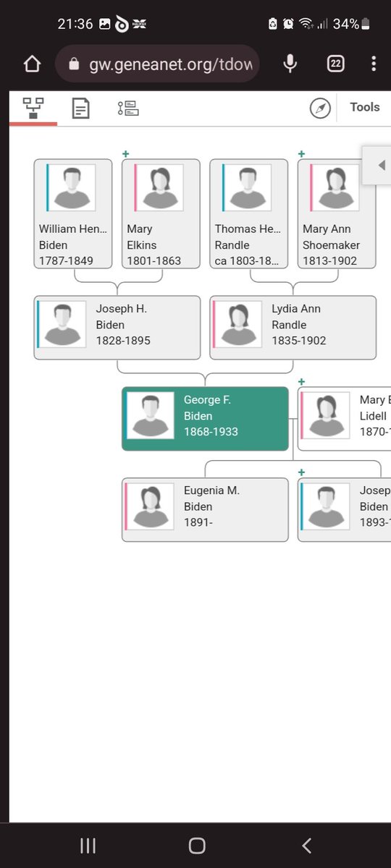
Task: Click Lydia Ann Randle portrait thumbnail
Action: click(238, 324)
